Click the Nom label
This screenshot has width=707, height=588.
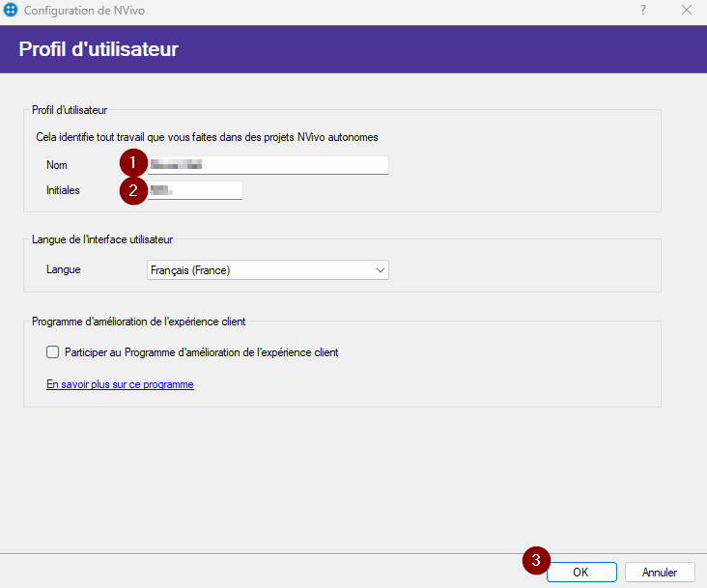click(x=57, y=165)
